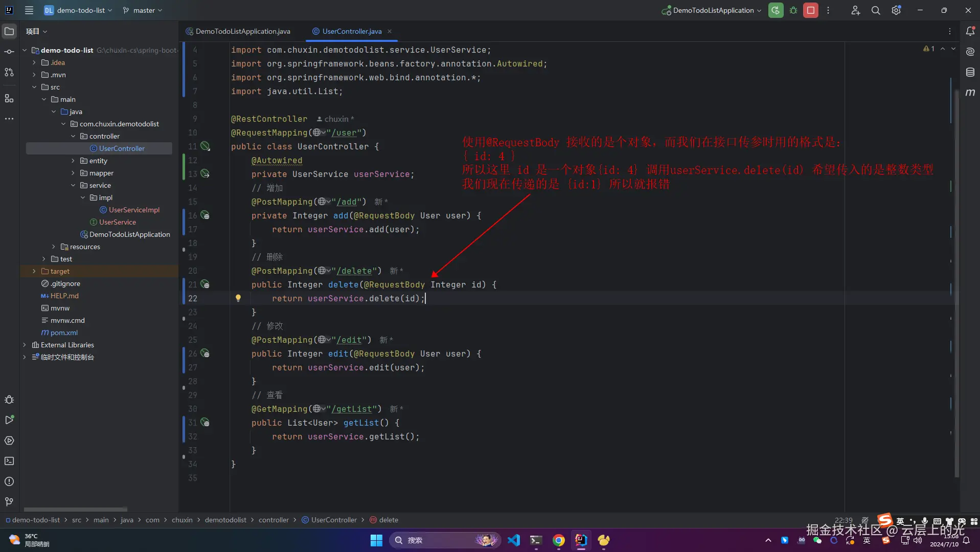Debug DemoTodoListApplication with bug icon
This screenshot has width=980, height=552.
click(x=793, y=10)
